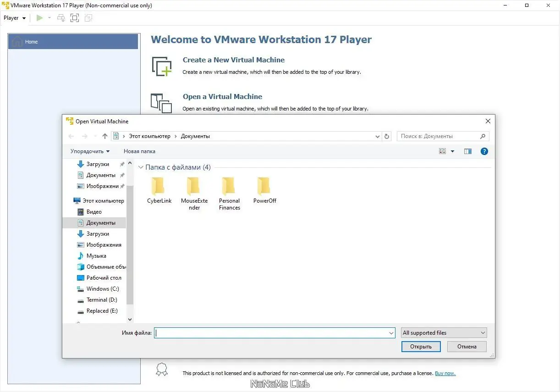Close the Open Virtual Machine dialog
Image resolution: width=560 pixels, height=392 pixels.
[x=488, y=121]
